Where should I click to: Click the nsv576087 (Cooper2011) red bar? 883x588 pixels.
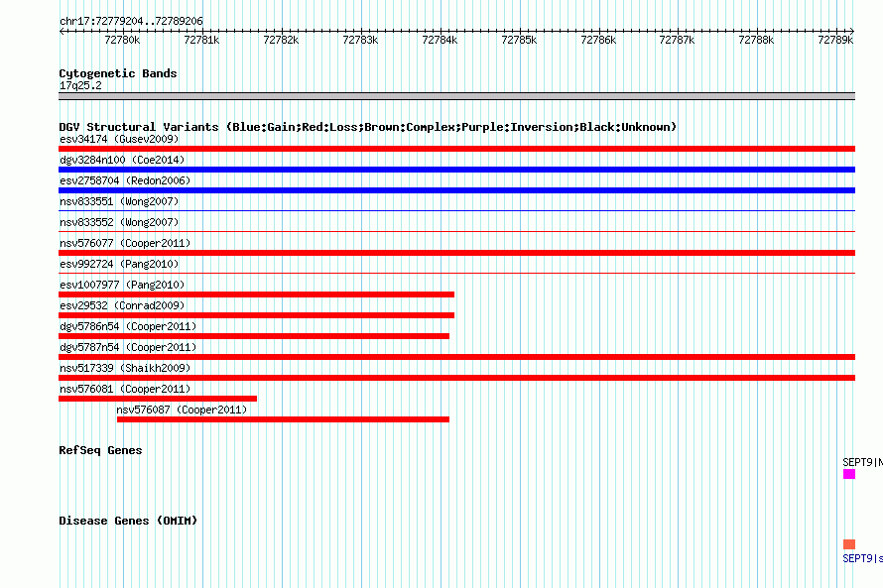(x=284, y=419)
